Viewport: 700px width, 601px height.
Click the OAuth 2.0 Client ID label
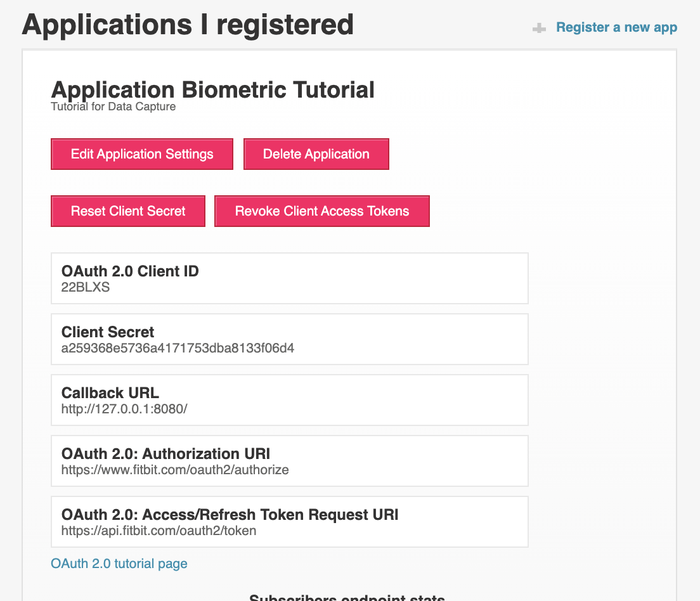point(130,271)
